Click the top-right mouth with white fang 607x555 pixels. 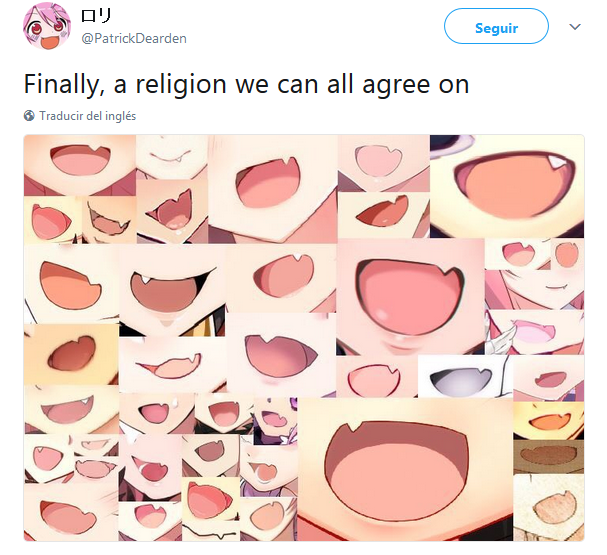[x=507, y=186]
